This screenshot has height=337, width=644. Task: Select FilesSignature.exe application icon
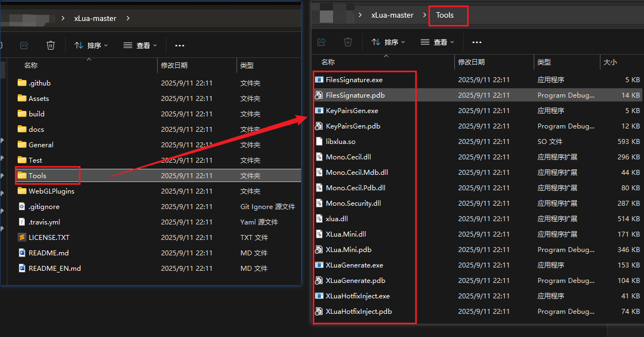pos(319,80)
